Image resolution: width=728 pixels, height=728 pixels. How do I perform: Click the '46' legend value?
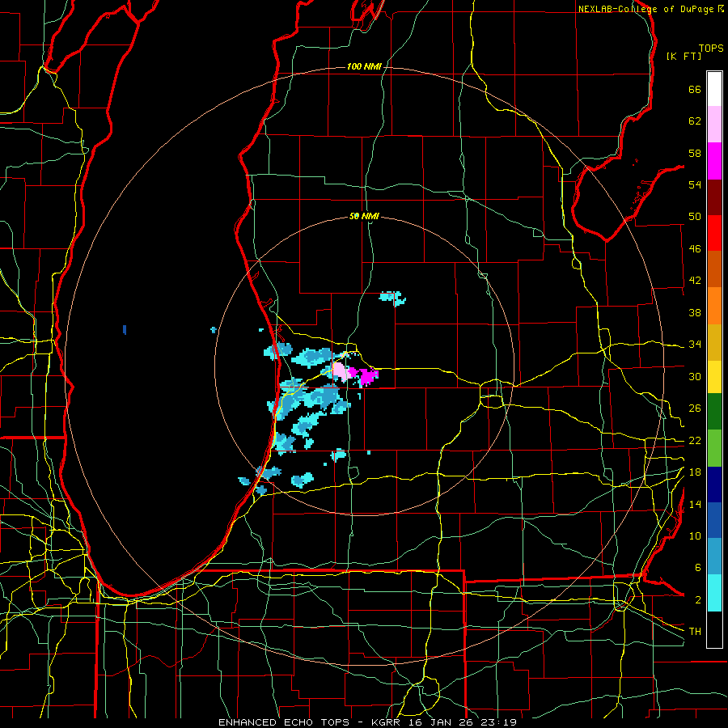point(695,249)
